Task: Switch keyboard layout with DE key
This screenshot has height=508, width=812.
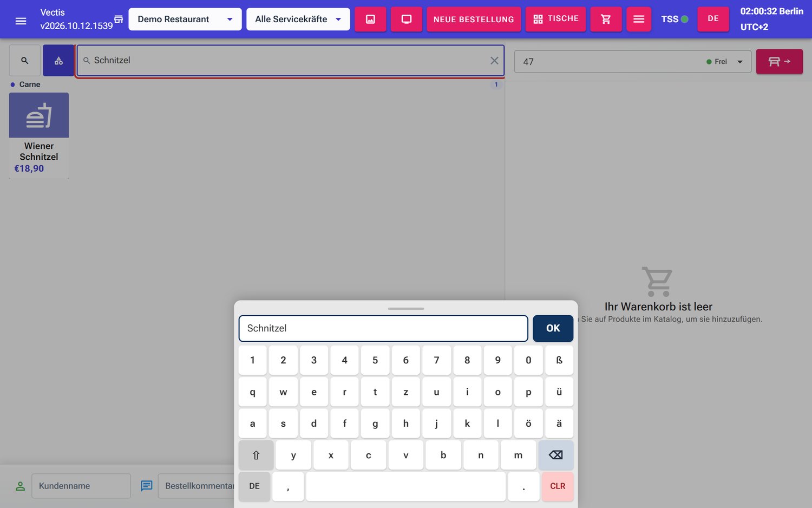Action: coord(254,486)
